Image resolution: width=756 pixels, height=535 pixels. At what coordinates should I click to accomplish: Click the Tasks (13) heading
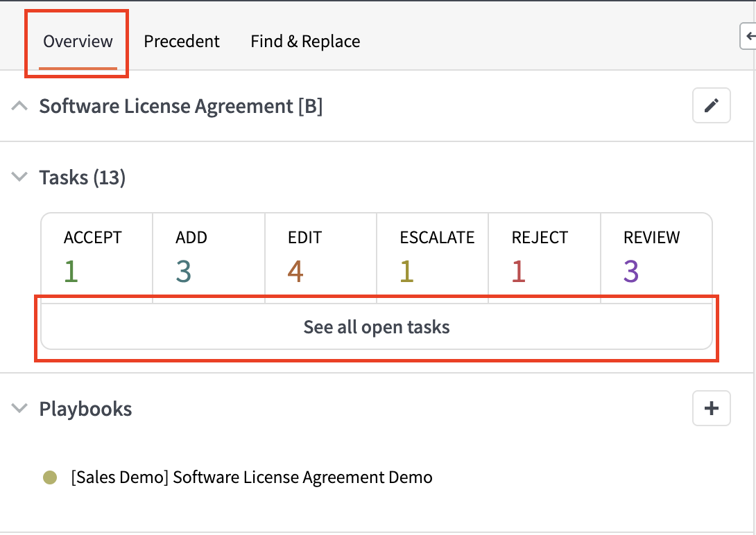(x=83, y=177)
